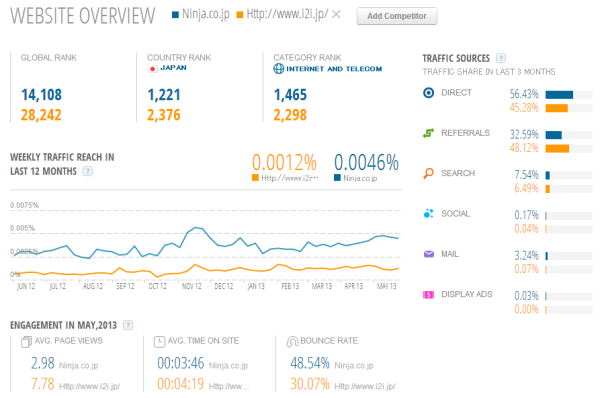Screen dimensions: 600x398
Task: Click the Ninja.co.jp site name in header
Action: [x=206, y=15]
